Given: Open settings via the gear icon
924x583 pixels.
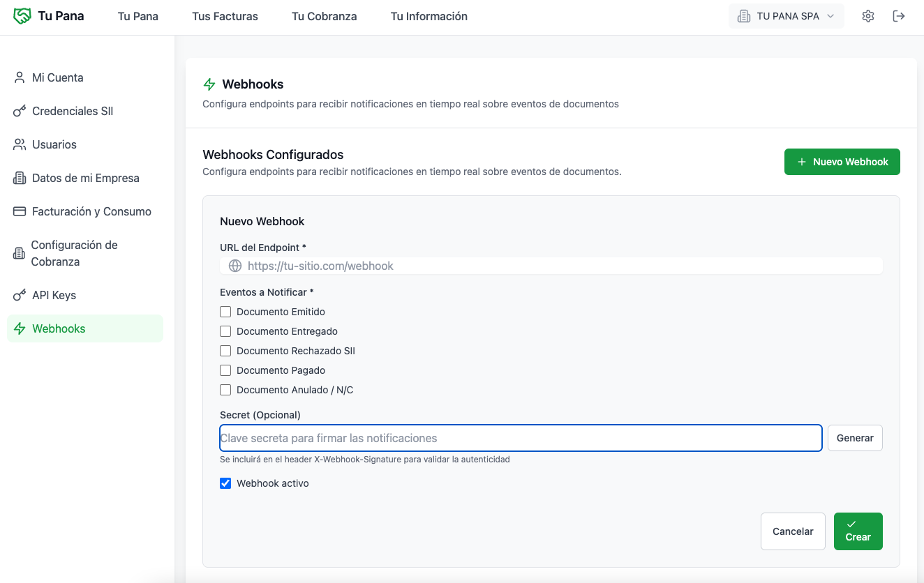Looking at the screenshot, I should [868, 15].
